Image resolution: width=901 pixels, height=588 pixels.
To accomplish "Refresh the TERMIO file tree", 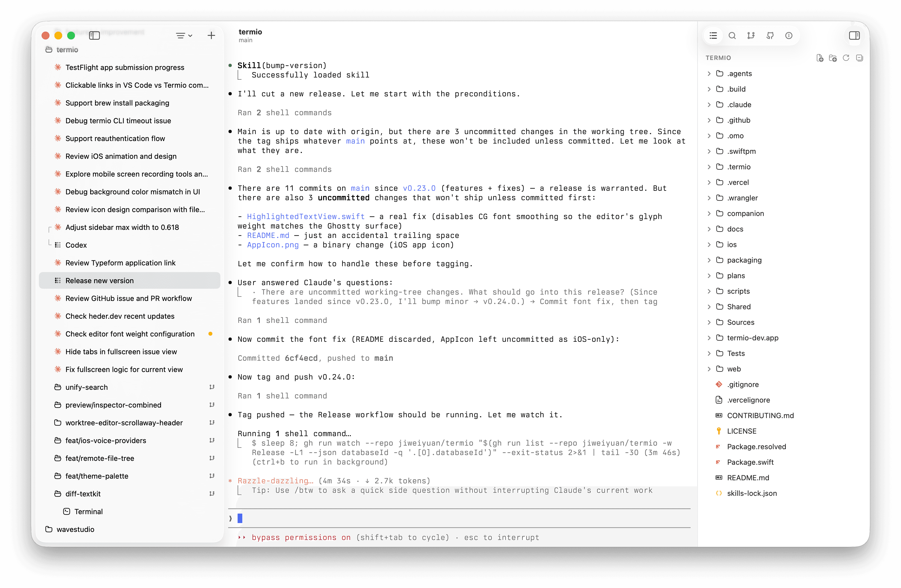I will tap(846, 58).
